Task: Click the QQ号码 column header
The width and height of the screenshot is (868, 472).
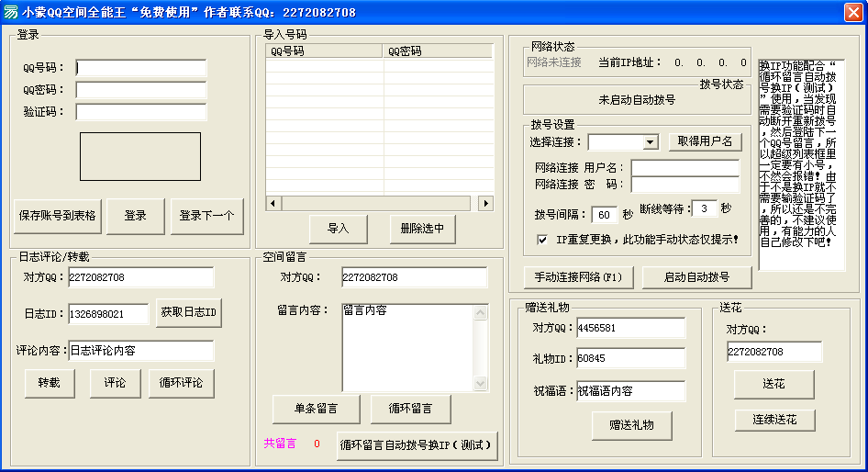Action: tap(325, 51)
